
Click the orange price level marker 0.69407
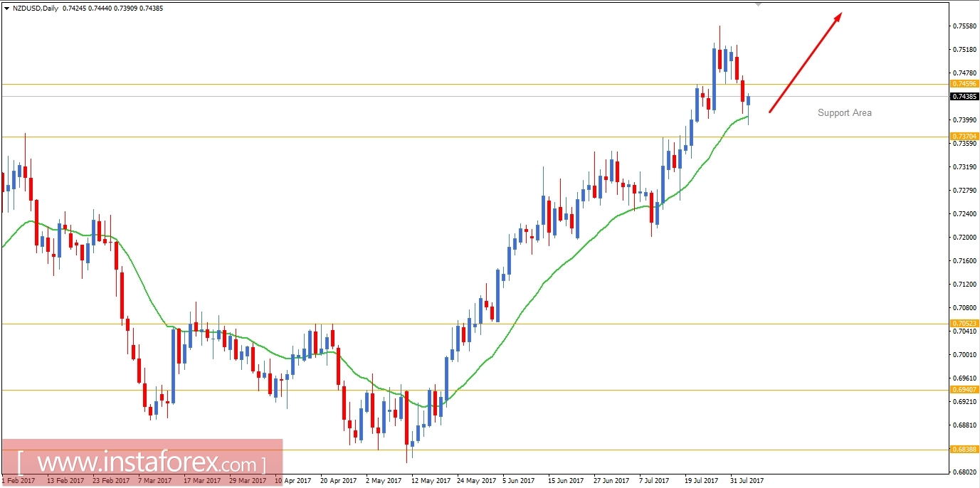(x=964, y=390)
